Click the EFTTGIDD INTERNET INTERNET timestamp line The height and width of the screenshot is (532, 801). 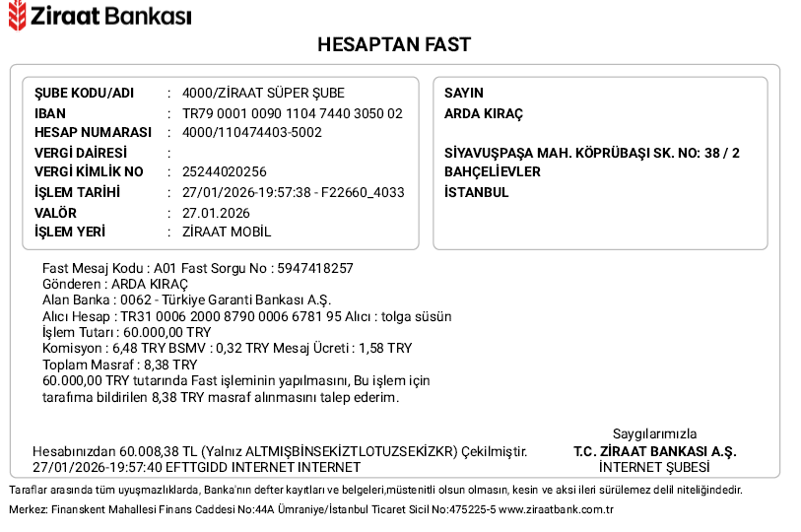197,467
